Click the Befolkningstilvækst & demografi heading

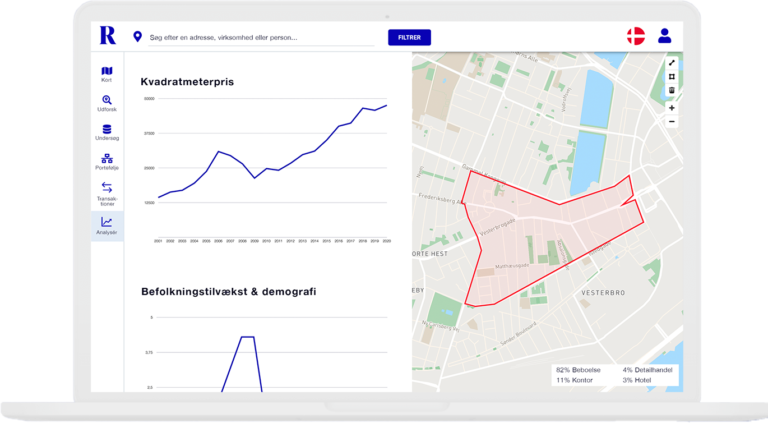click(229, 292)
